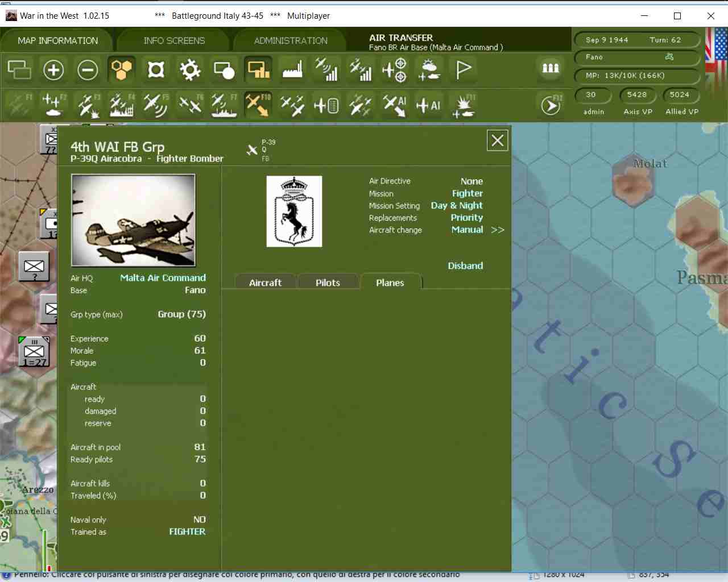
Task: Close the 4th WAI FB Grp panel
Action: click(498, 140)
